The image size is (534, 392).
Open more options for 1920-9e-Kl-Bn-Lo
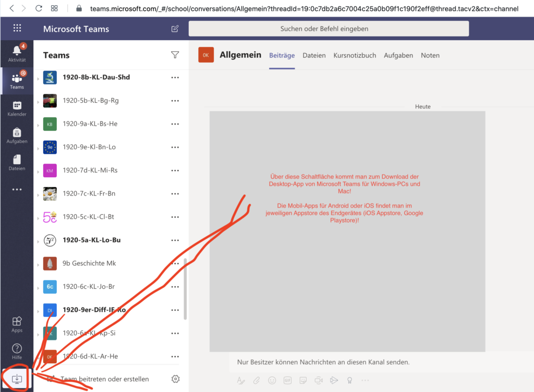175,148
